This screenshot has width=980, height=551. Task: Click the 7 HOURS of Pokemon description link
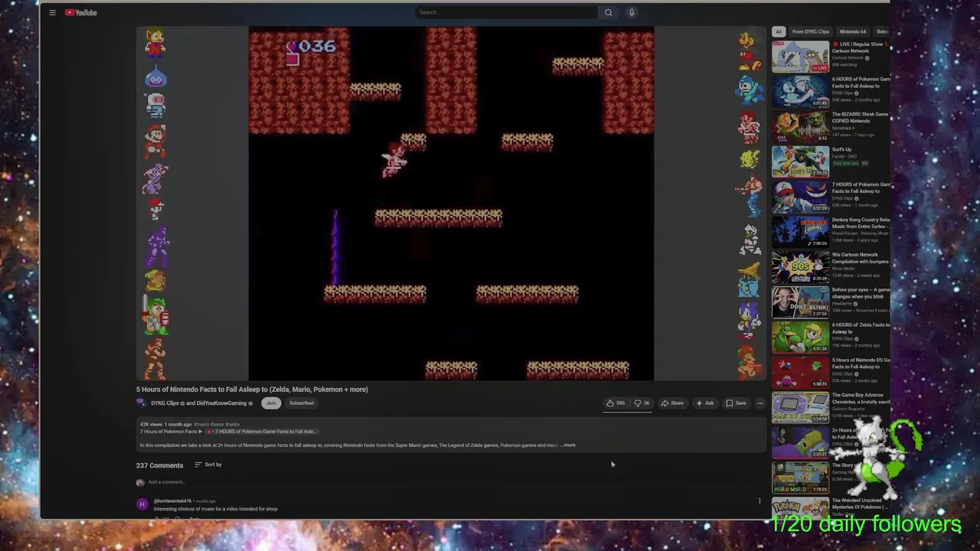click(x=260, y=432)
